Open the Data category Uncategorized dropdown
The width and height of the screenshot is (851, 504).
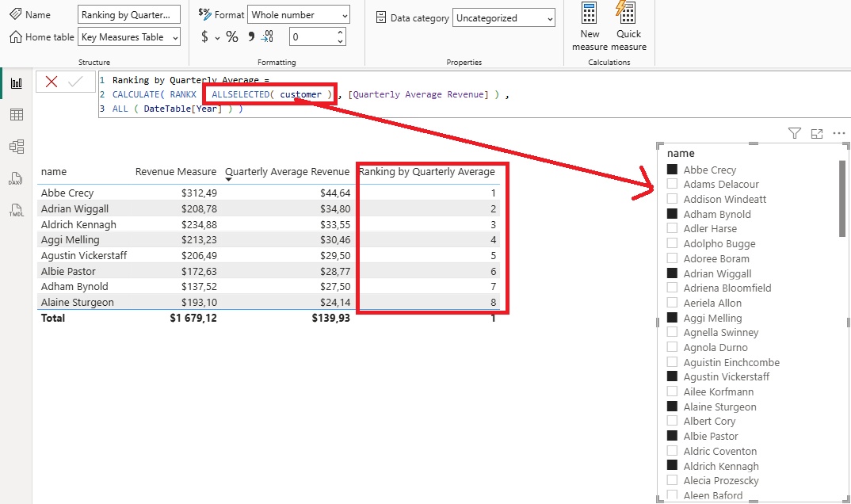point(505,18)
